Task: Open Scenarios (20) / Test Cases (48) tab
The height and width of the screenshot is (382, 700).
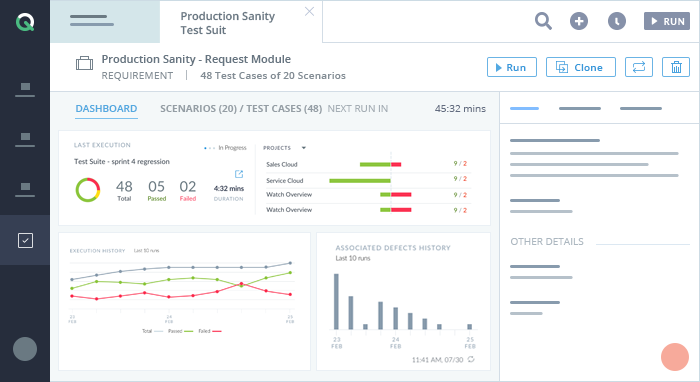Action: [241, 109]
